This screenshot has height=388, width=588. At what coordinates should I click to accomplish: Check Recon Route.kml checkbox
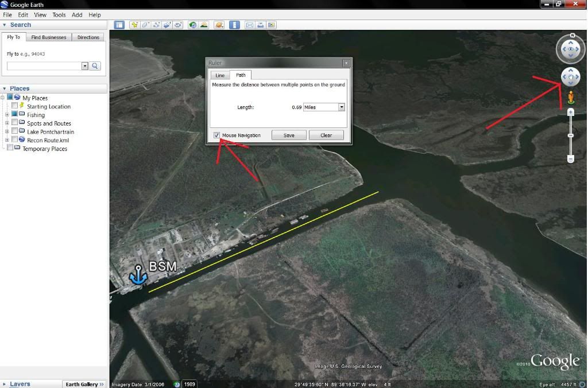14,139
